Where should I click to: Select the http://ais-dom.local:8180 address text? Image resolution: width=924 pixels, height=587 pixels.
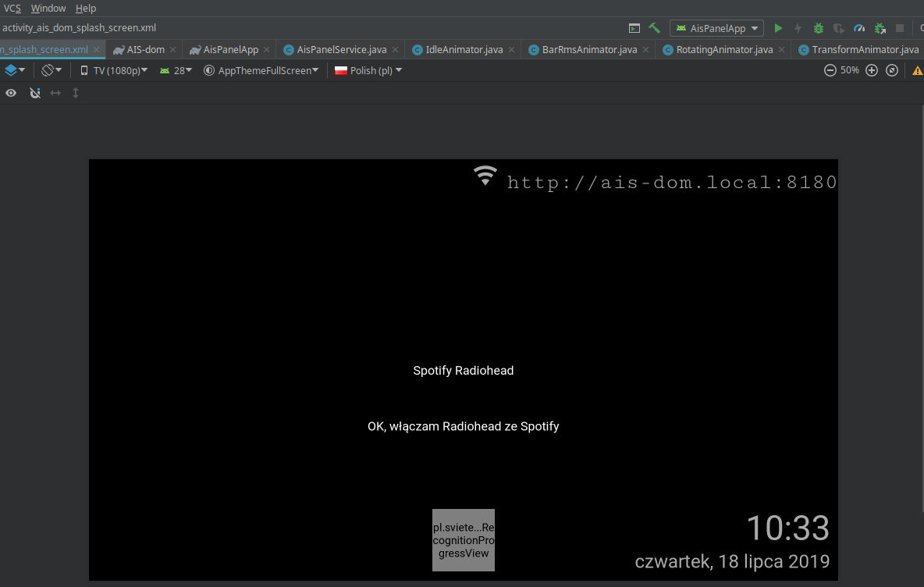tap(672, 182)
